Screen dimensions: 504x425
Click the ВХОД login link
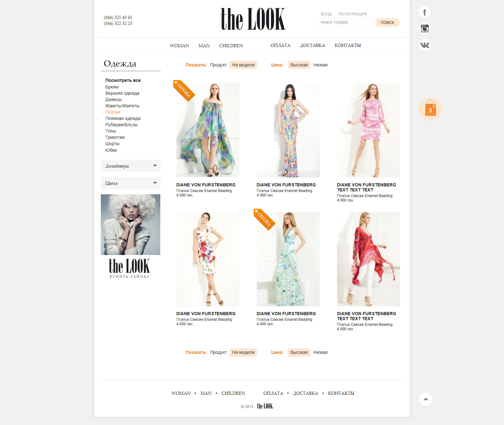tap(326, 14)
